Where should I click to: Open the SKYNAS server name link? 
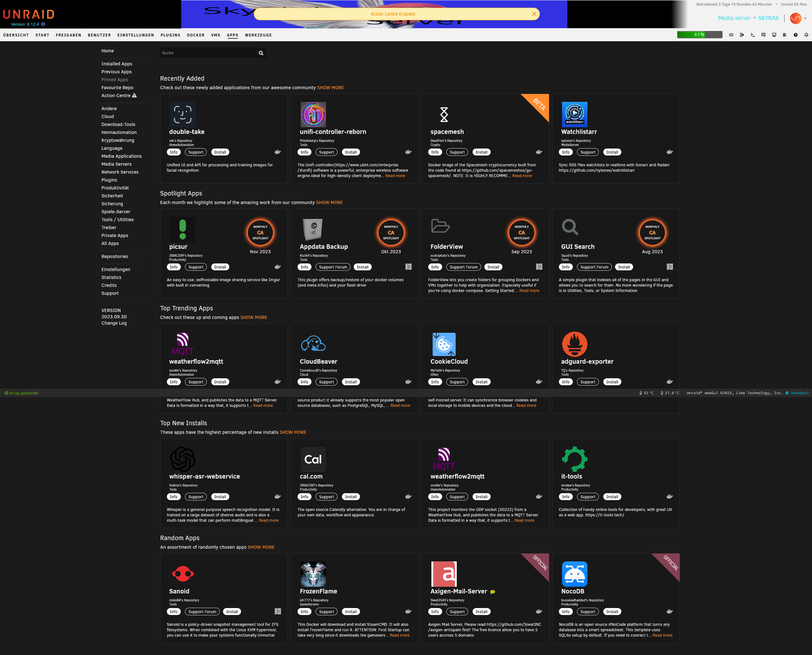pyautogui.click(x=768, y=18)
